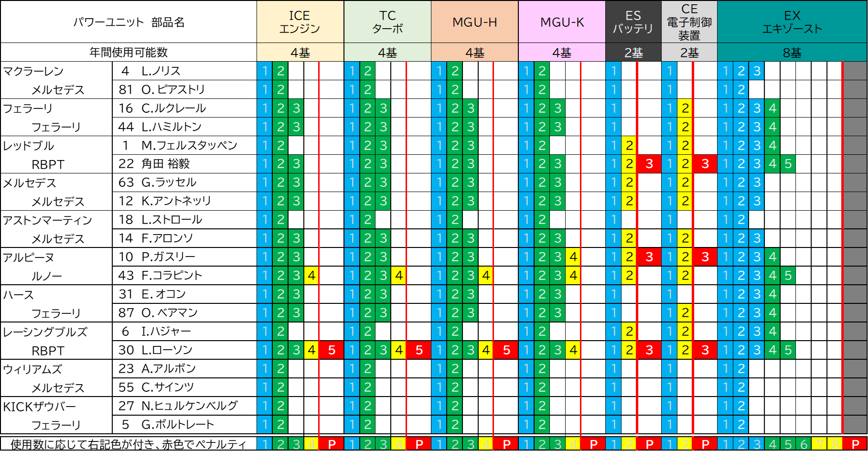Click car number 81 beside O.ピアストリ
The image size is (868, 451).
click(x=126, y=89)
